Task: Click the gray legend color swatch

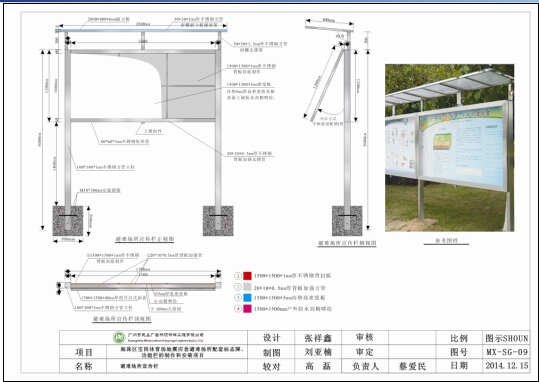Action: point(247,287)
